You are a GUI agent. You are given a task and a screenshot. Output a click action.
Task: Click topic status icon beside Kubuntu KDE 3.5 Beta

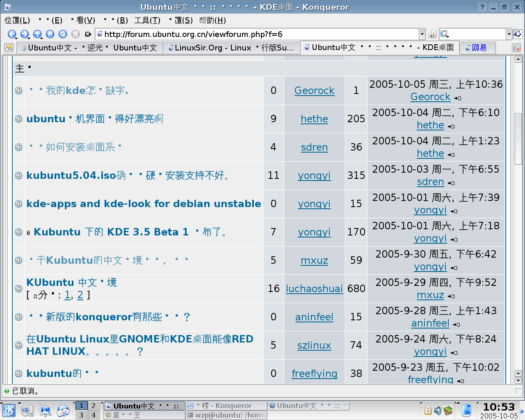coord(18,232)
